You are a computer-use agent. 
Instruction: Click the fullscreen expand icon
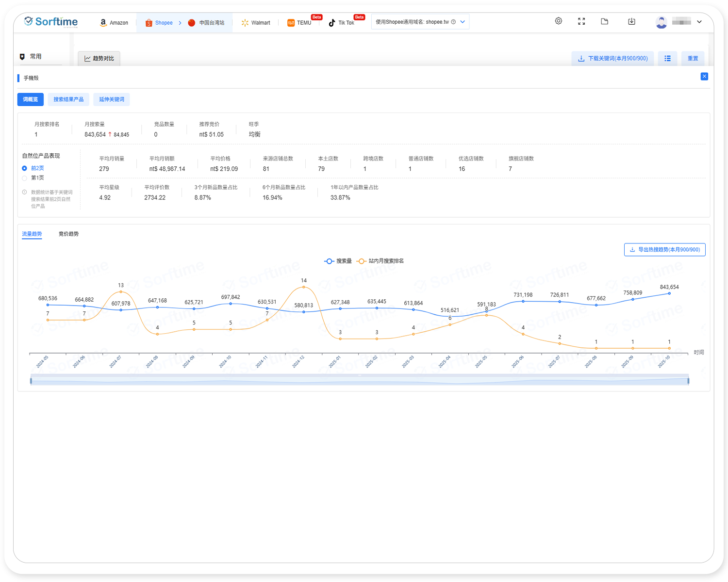[581, 21]
